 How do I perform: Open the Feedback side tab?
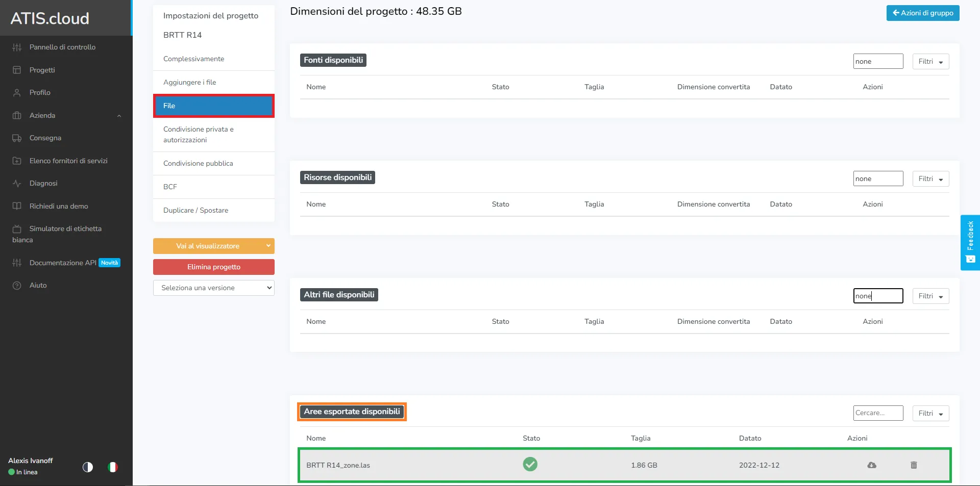click(x=970, y=242)
